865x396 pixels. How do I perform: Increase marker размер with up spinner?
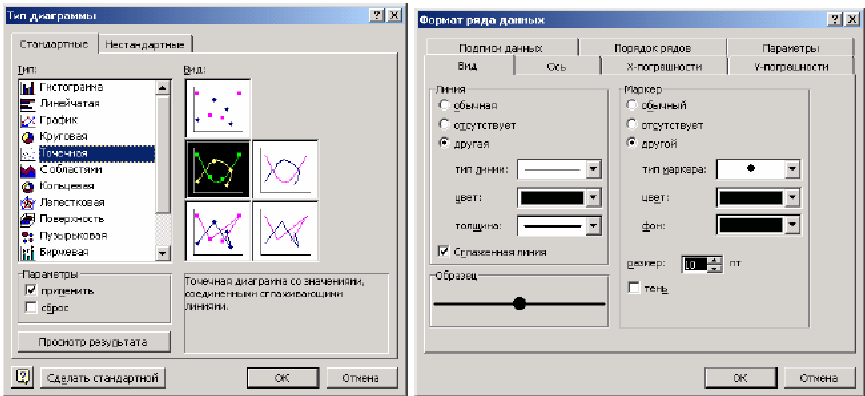[x=714, y=260]
